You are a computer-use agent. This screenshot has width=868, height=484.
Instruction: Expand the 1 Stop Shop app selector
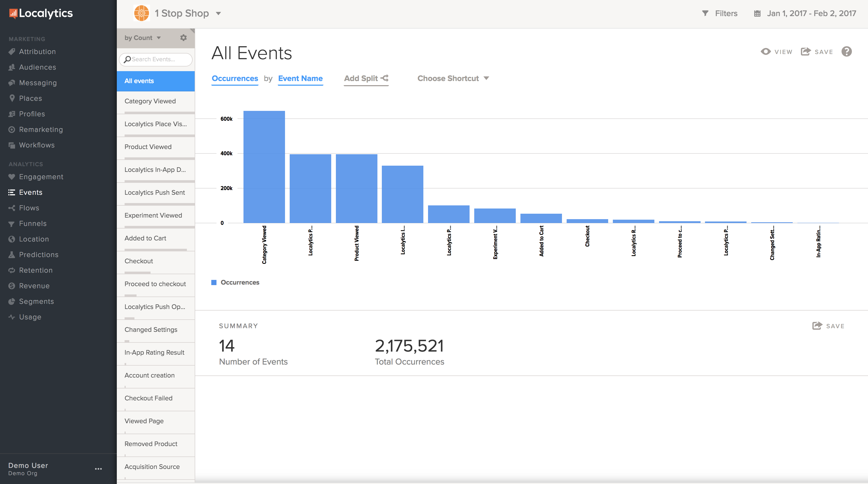coord(218,14)
